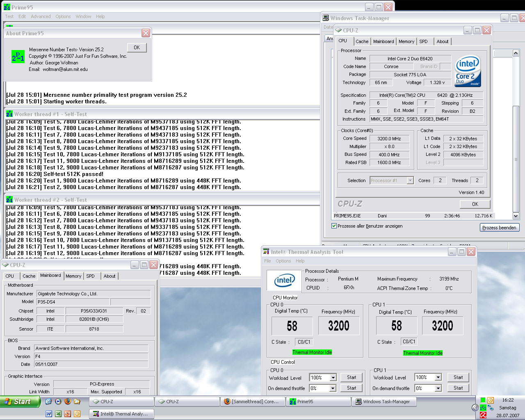Click the orange clock tray icon
Screen dimensions: 525x420
tap(491, 400)
